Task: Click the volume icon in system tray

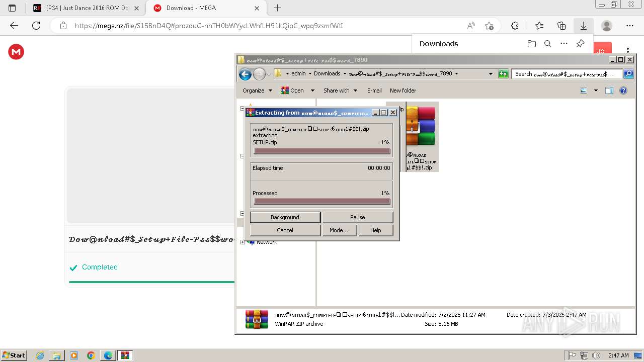Action: (596, 355)
